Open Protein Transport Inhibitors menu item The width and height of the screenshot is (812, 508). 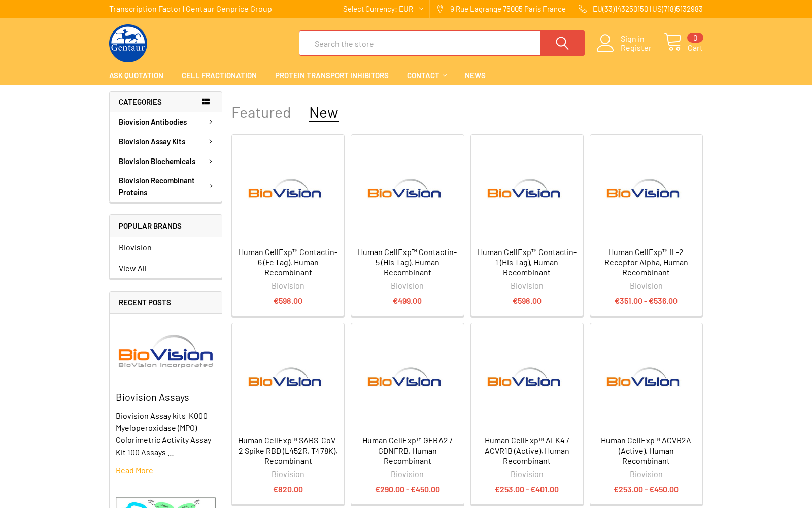coord(332,75)
